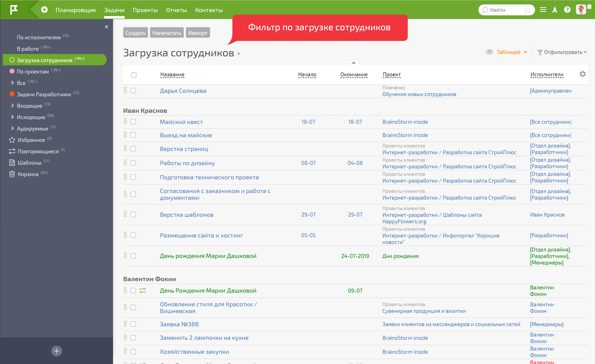Open dropdown arrow next to Загрузка сотрудников title
Viewport: 595px width, 364px height.
tap(239, 54)
